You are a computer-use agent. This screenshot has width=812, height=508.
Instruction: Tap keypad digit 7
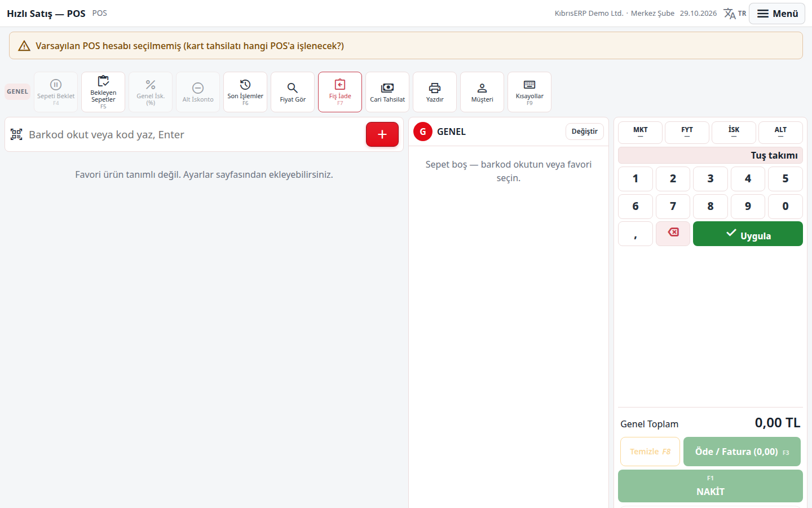[673, 207]
